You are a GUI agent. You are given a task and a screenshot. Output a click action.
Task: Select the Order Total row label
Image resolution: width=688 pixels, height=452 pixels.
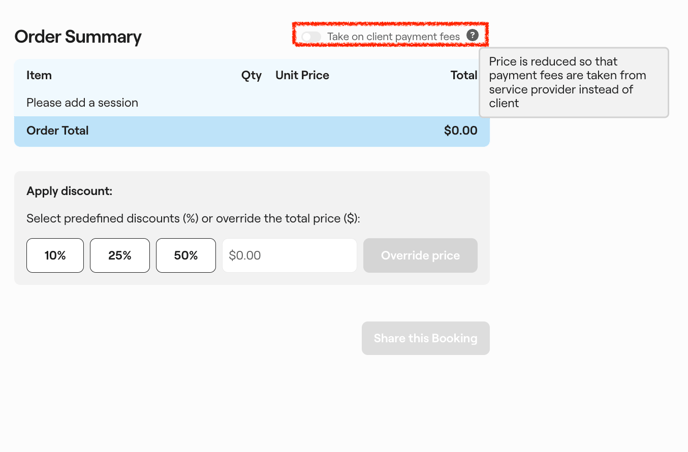click(x=57, y=131)
